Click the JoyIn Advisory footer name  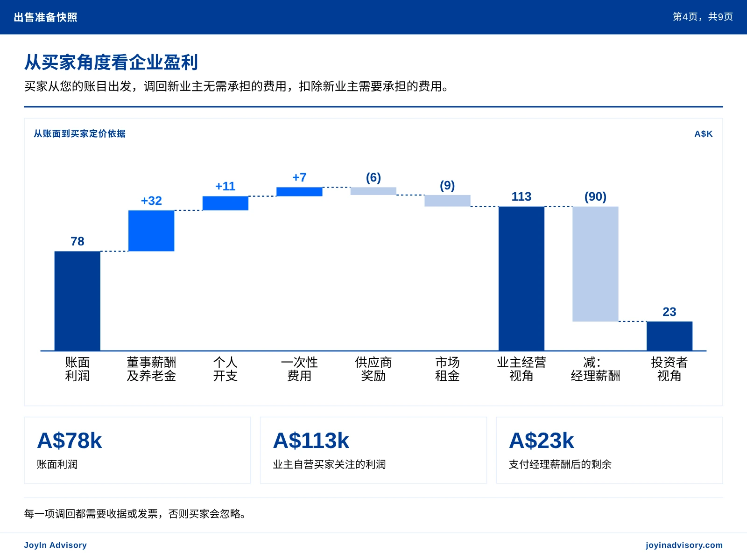56,545
